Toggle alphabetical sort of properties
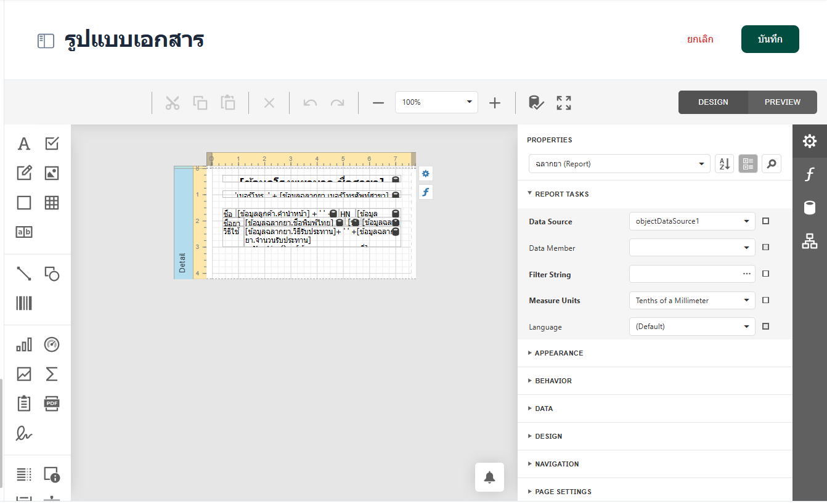Viewport: 827px width, 504px height. [724, 164]
